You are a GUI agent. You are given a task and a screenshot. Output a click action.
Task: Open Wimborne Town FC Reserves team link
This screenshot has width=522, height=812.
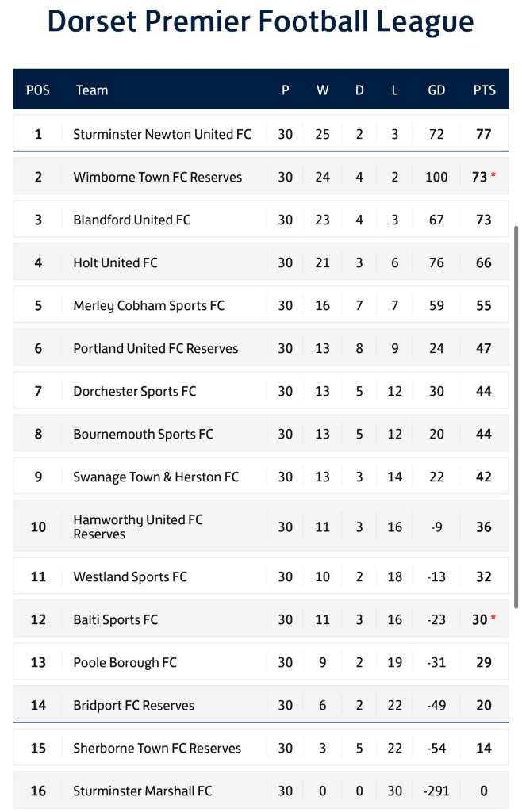point(157,177)
